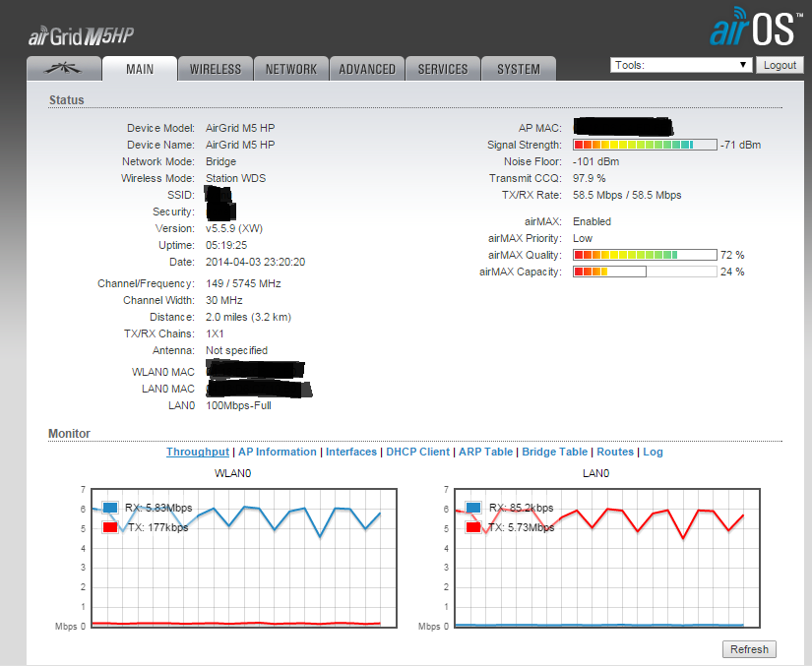Go to the NETWORK tab
The image size is (812, 666).
click(x=291, y=68)
